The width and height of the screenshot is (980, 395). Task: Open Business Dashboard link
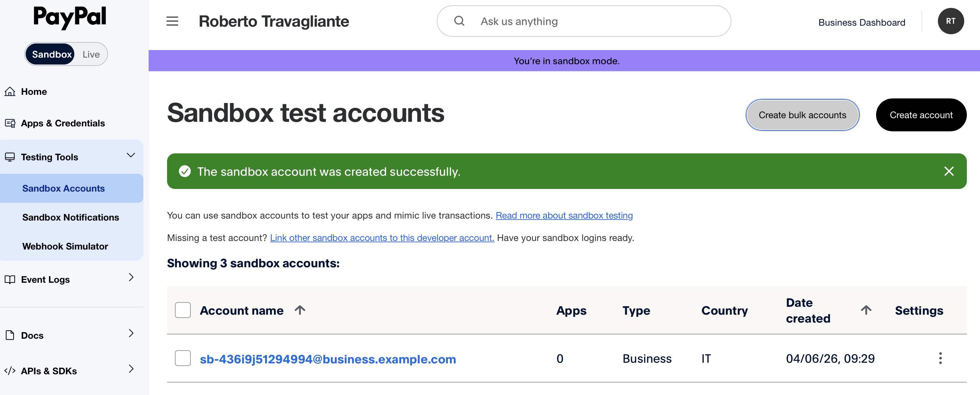tap(862, 22)
